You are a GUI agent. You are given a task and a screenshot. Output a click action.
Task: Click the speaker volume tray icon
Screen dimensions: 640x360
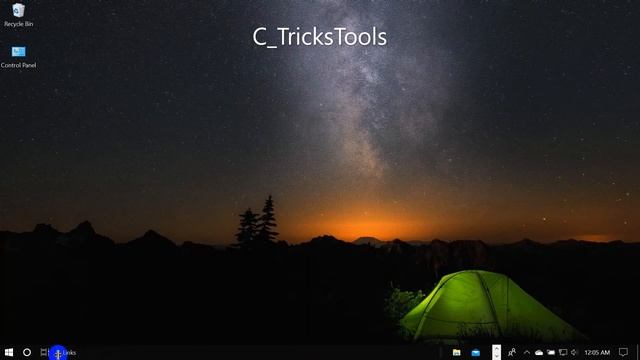click(x=574, y=353)
